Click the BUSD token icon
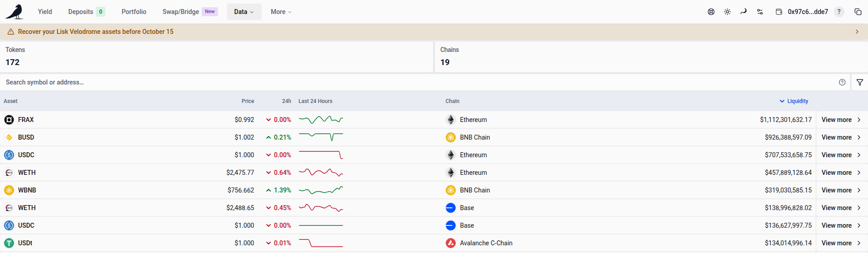The width and height of the screenshot is (868, 253). (x=9, y=137)
